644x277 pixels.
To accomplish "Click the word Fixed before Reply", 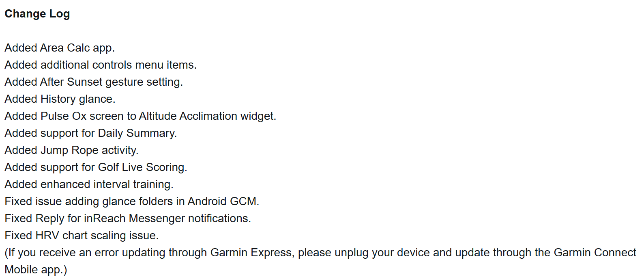I will [18, 219].
